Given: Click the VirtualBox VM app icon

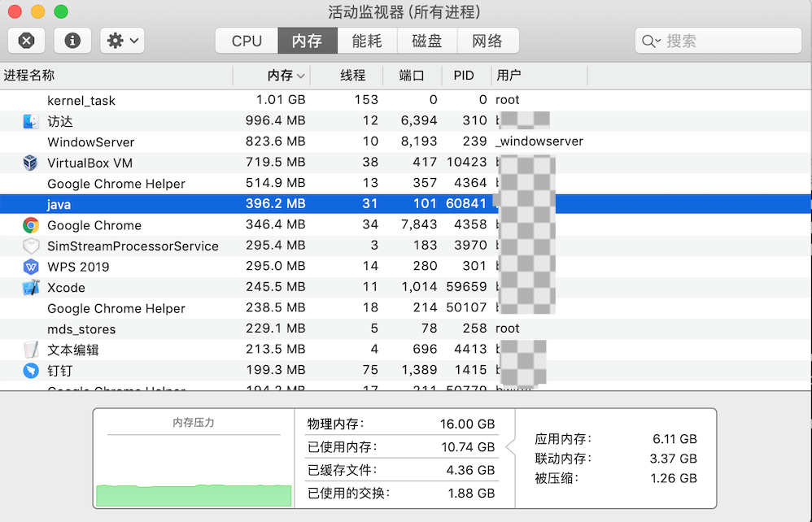Looking at the screenshot, I should pyautogui.click(x=31, y=163).
